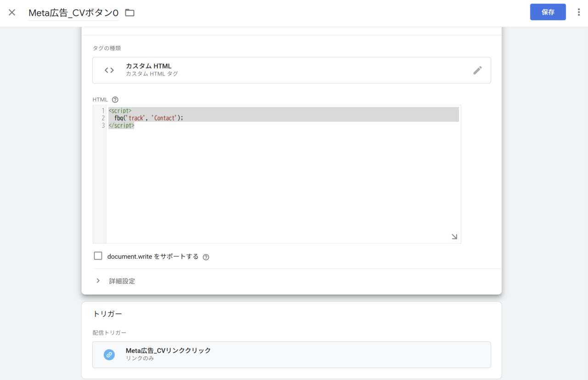This screenshot has width=588, height=380.
Task: Click the blue link icon on the trigger
Action: point(109,354)
